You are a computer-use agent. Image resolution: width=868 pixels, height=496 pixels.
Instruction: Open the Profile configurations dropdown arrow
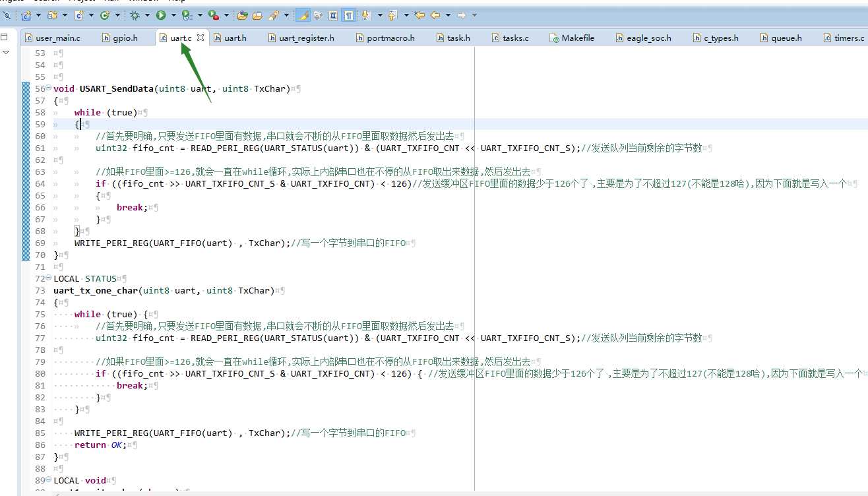[200, 15]
